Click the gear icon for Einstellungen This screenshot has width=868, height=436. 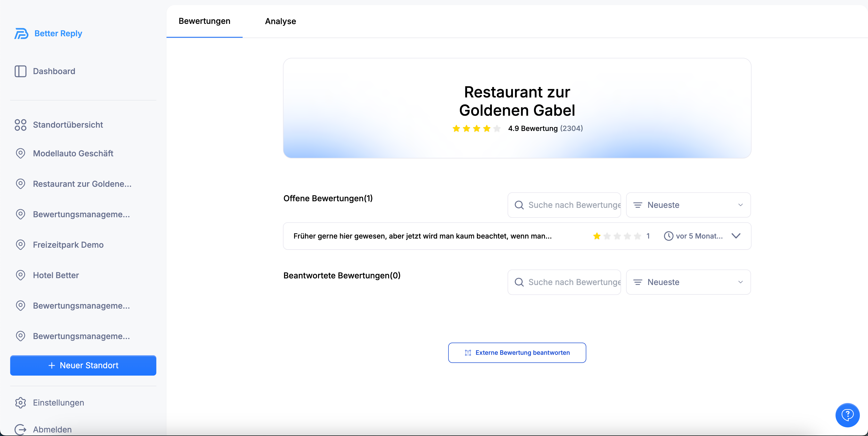pos(20,403)
